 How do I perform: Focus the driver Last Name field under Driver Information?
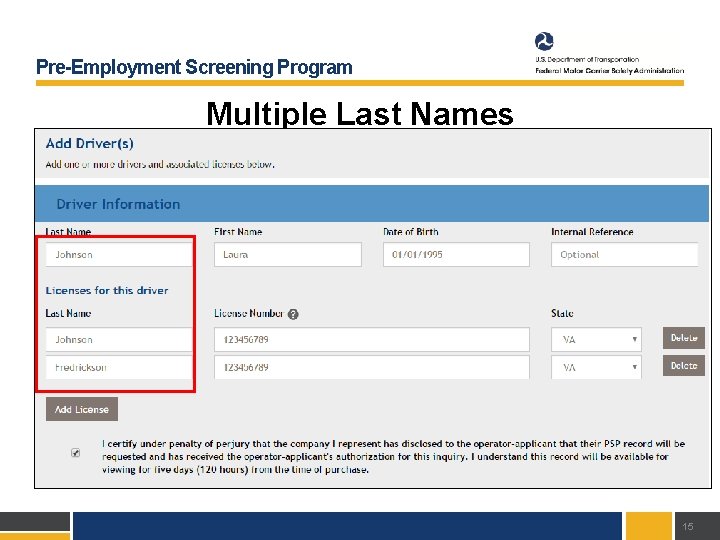119,254
